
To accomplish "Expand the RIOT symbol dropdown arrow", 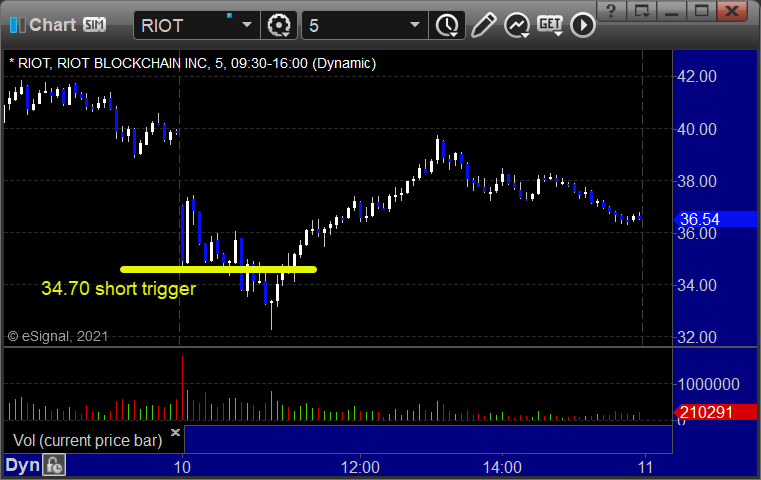I will [247, 25].
